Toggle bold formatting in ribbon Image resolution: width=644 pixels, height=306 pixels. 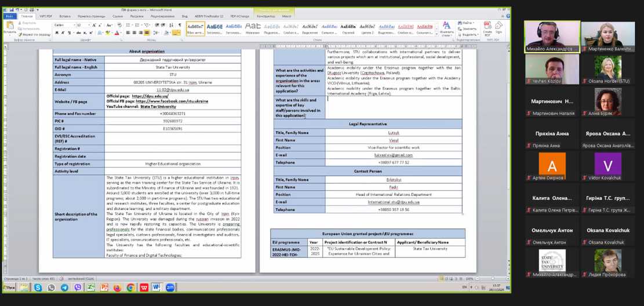[56, 33]
